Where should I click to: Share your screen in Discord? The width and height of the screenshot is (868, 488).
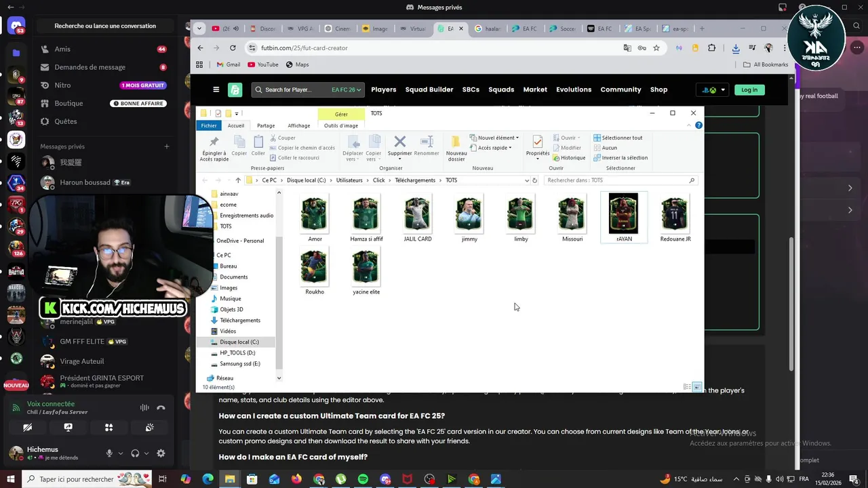tap(68, 428)
